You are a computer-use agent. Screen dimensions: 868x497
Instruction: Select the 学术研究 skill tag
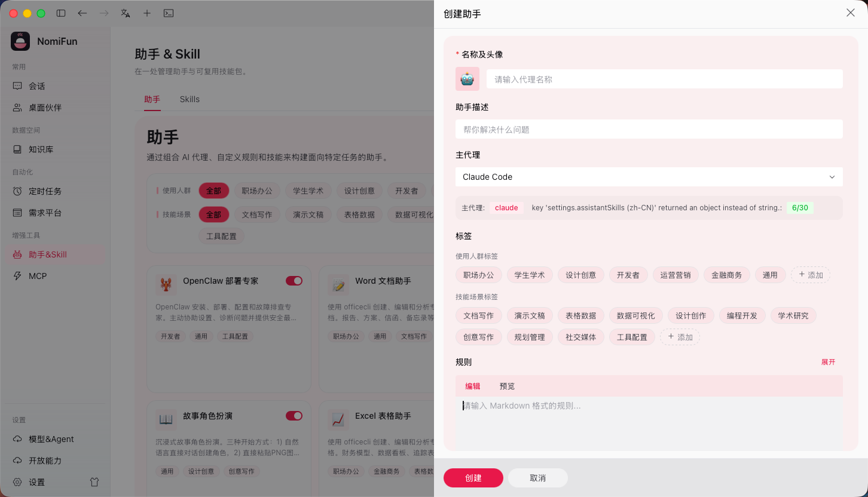click(x=793, y=315)
